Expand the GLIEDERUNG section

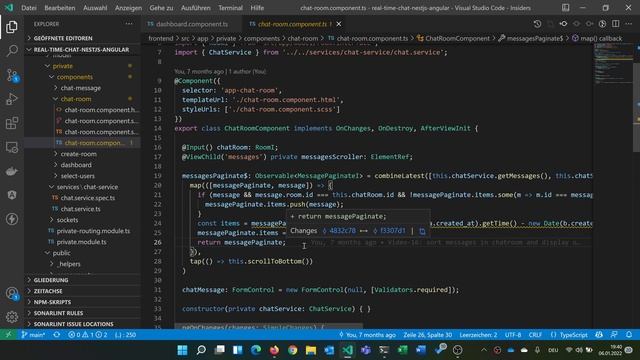click(82, 280)
